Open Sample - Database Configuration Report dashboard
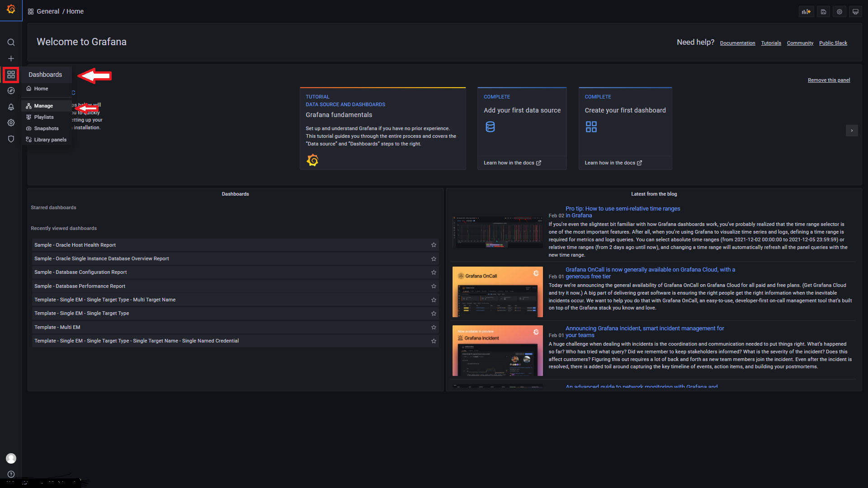 (x=80, y=272)
